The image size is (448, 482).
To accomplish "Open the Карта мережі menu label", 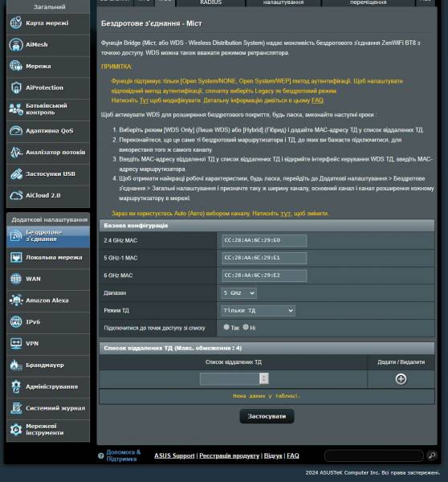I will tap(47, 23).
